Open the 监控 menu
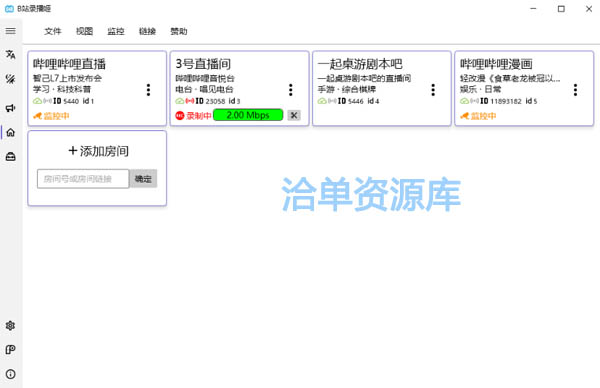Screen dimensions: 600x388 tap(116, 31)
